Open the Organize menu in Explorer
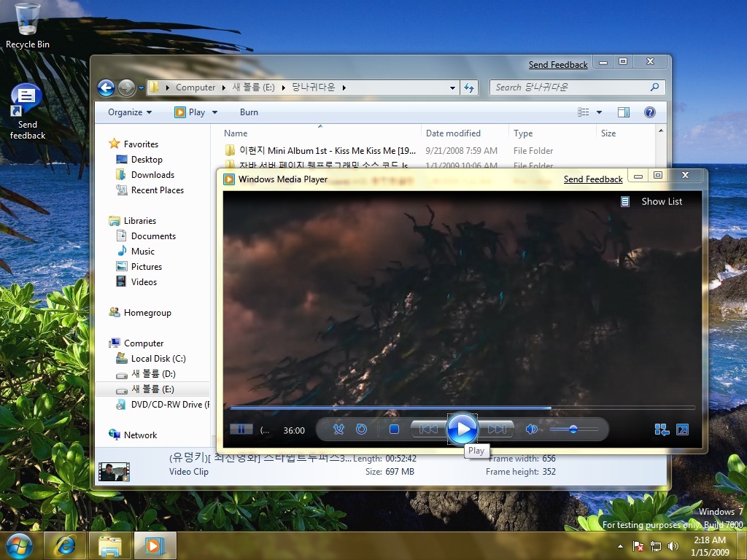This screenshot has width=747, height=560. (x=130, y=112)
